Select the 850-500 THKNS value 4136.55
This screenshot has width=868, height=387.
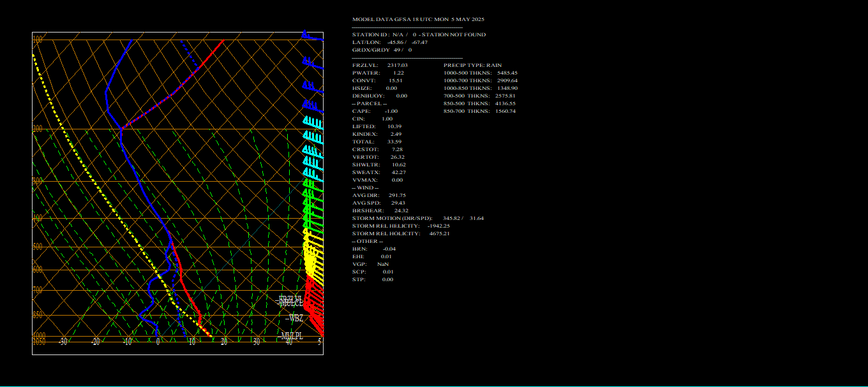[x=505, y=103]
